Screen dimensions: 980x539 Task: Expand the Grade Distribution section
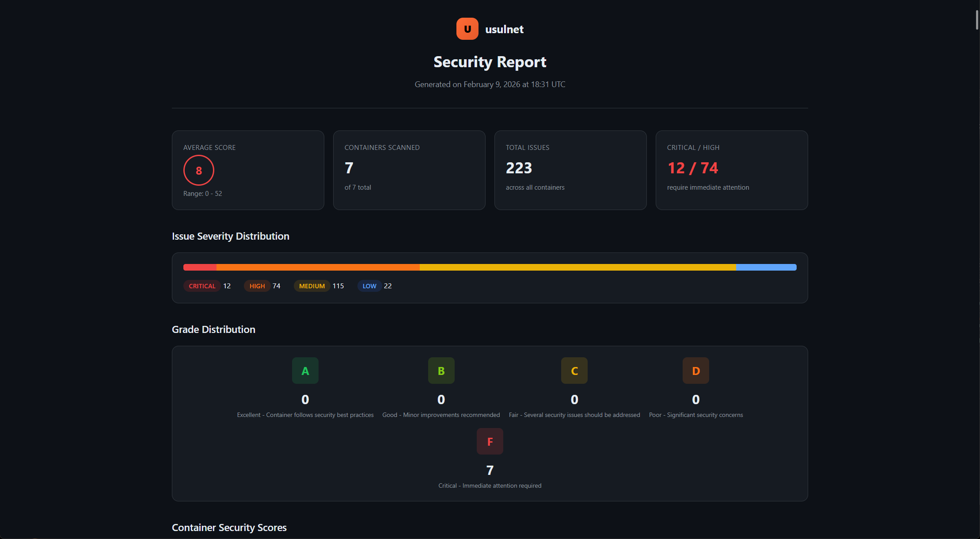(213, 329)
